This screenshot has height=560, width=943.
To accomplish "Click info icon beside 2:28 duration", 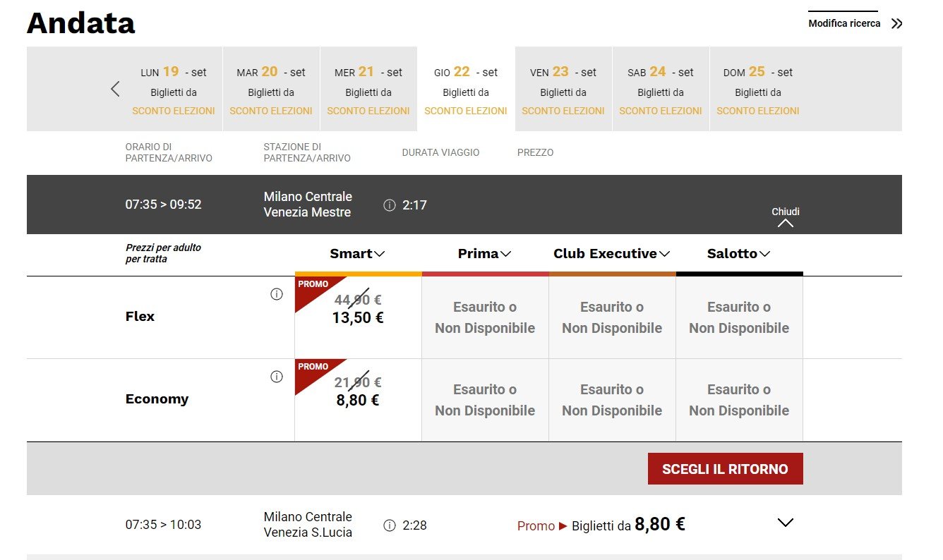I will (x=389, y=525).
